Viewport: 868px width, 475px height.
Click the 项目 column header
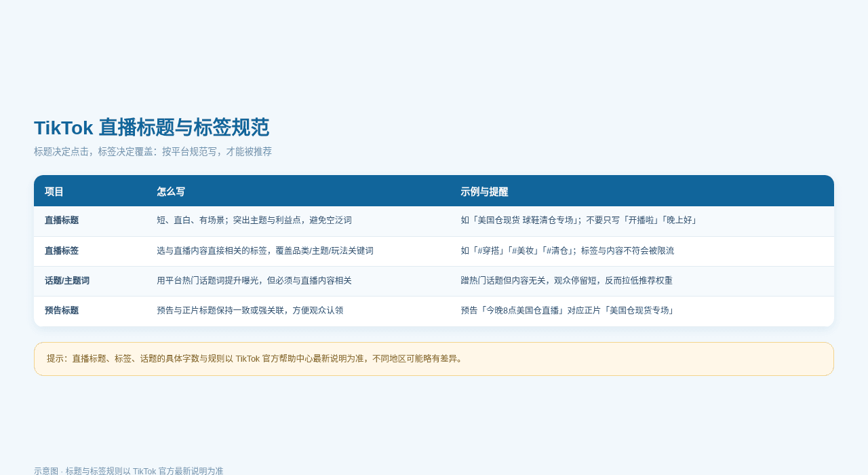click(x=54, y=191)
